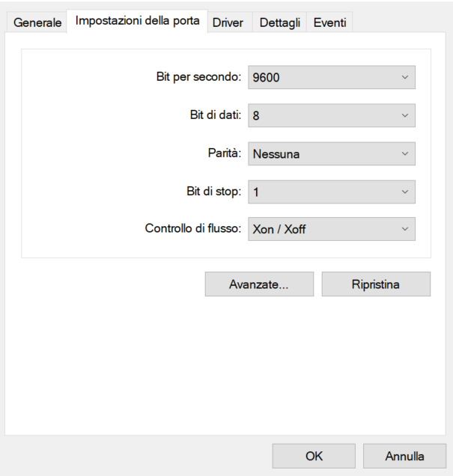Expand the Bit per secondo dropdown arrow

pos(405,77)
